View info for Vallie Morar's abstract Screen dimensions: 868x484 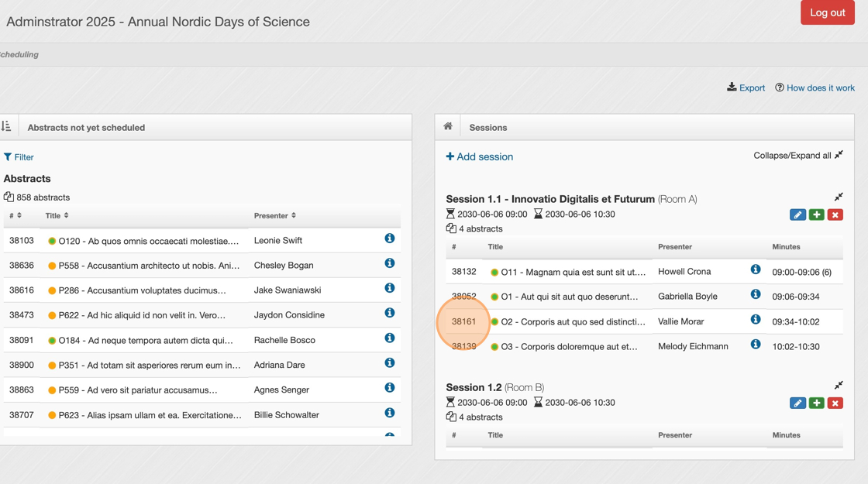coord(756,319)
